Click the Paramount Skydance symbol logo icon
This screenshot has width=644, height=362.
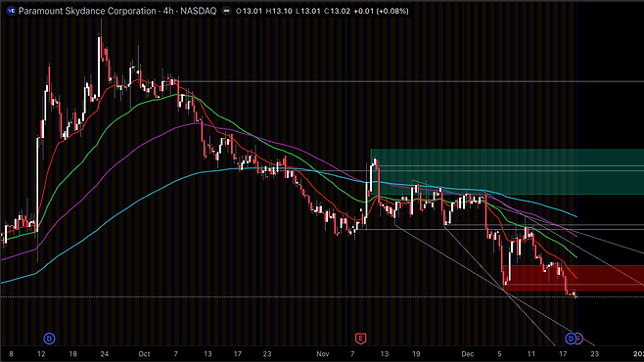[11, 11]
